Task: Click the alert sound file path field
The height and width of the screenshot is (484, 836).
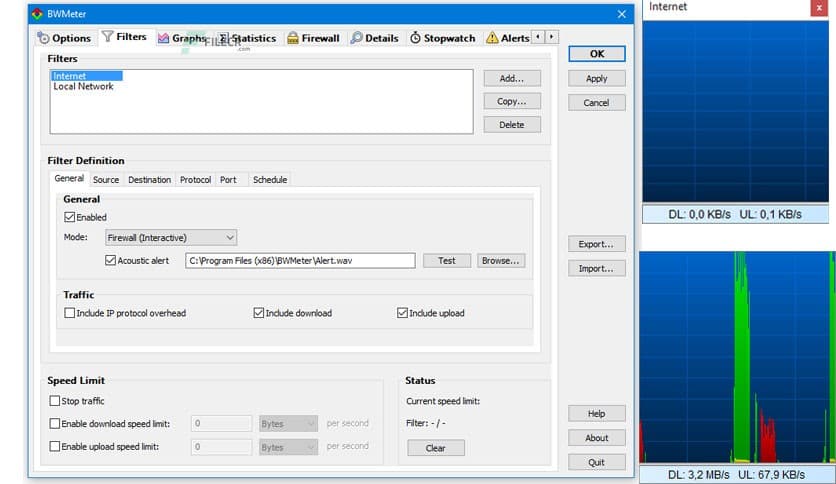Action: (300, 261)
